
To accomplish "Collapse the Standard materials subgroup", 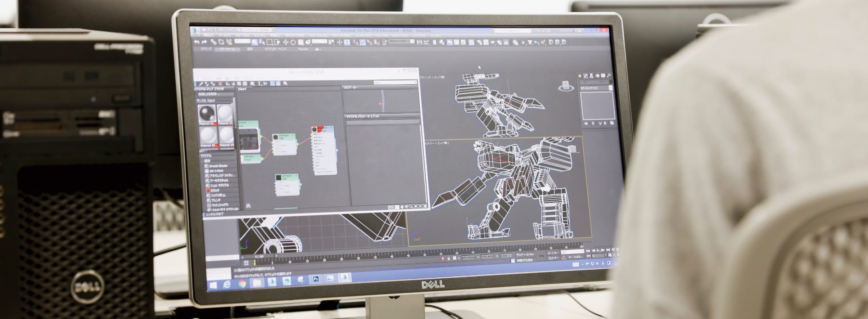I will [x=220, y=161].
